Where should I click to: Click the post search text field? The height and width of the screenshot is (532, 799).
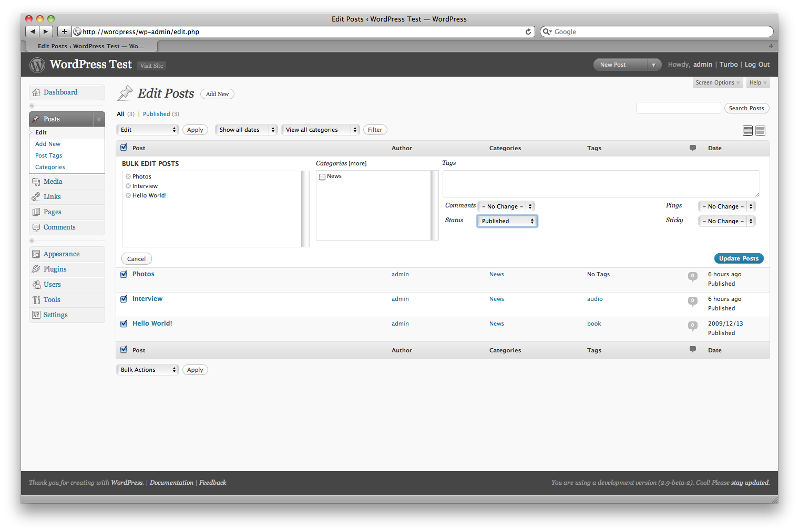678,108
